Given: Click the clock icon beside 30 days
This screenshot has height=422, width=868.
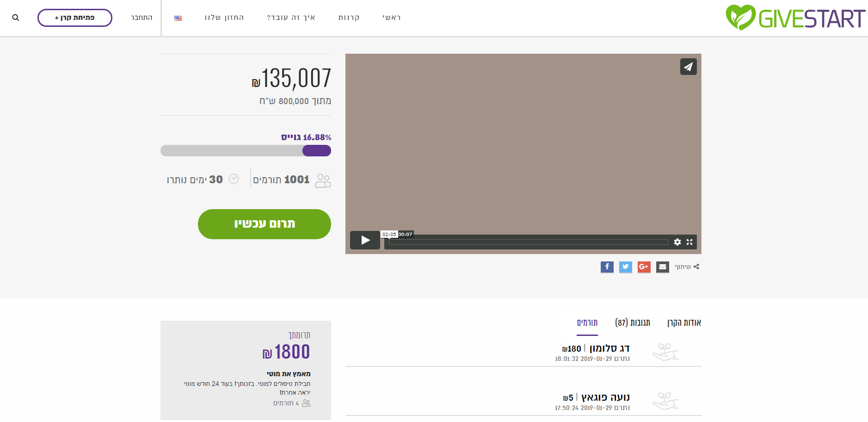Looking at the screenshot, I should point(234,179).
